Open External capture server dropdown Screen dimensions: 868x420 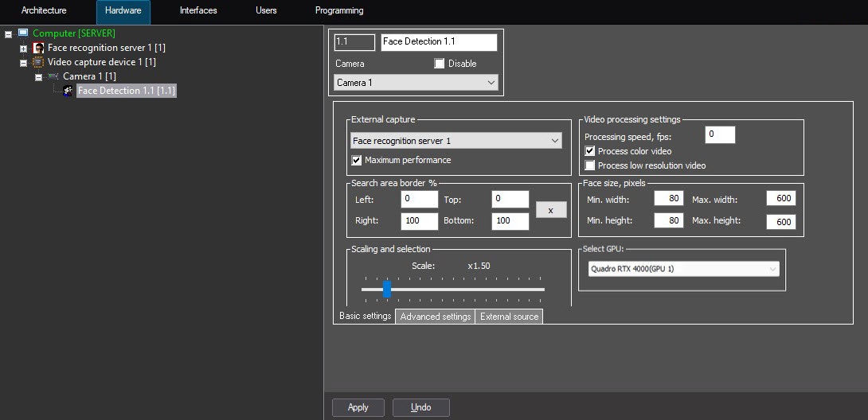coord(456,141)
